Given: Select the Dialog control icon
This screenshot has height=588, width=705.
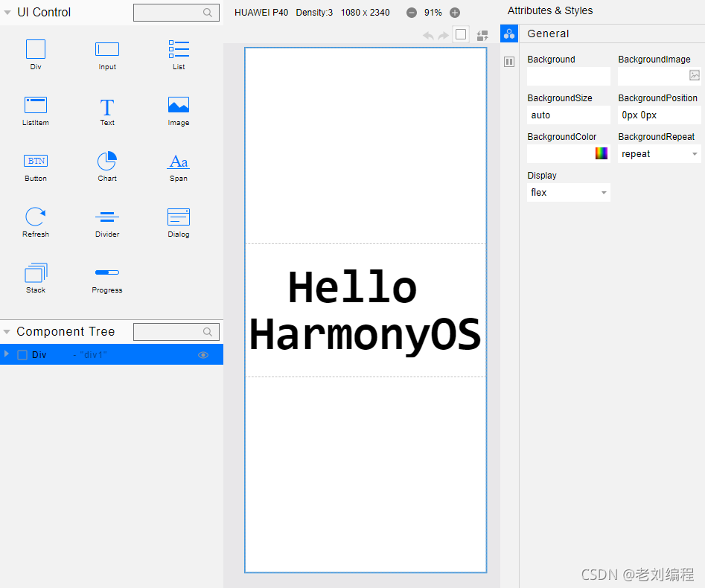Looking at the screenshot, I should tap(179, 217).
